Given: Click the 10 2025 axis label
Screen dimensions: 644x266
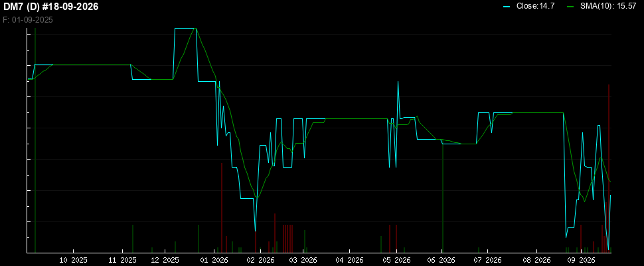Looking at the screenshot, I should (x=74, y=260).
